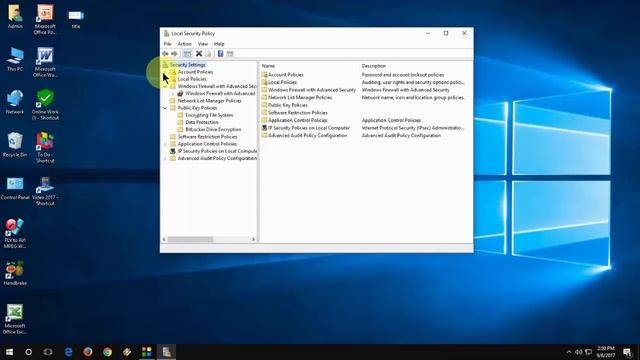This screenshot has height=360, width=640.
Task: Open the Windows Start menu
Action: [x=9, y=352]
